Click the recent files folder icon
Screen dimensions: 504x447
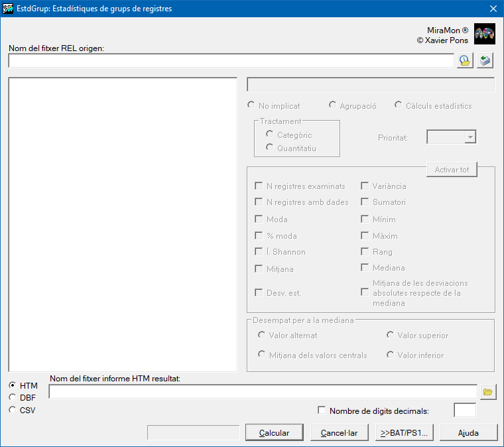(464, 60)
